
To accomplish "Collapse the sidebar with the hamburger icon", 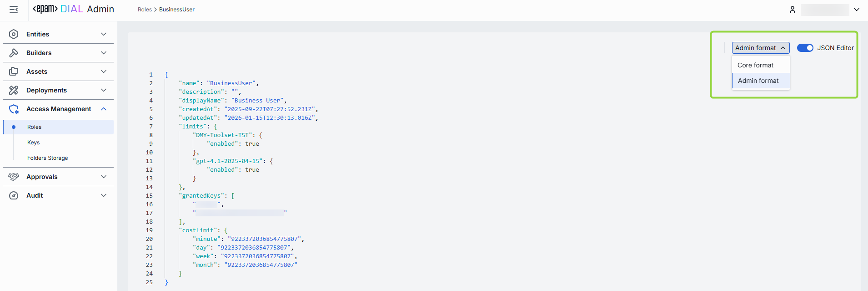I will [x=14, y=10].
